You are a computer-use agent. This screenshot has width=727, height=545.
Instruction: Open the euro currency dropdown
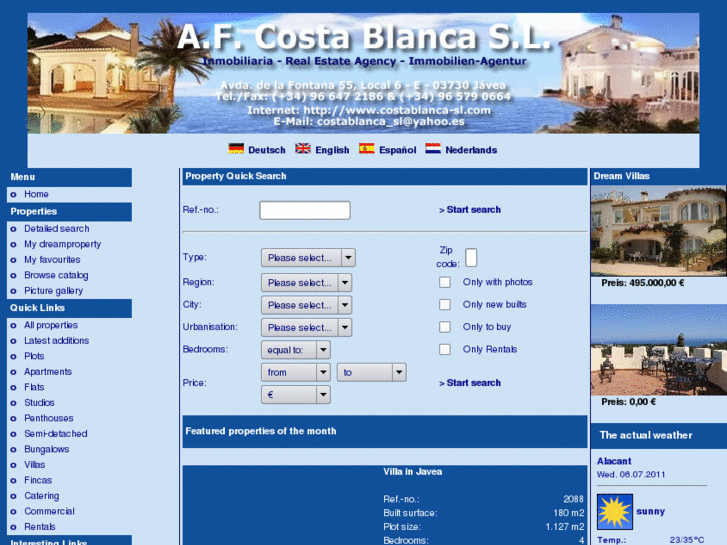pyautogui.click(x=296, y=395)
